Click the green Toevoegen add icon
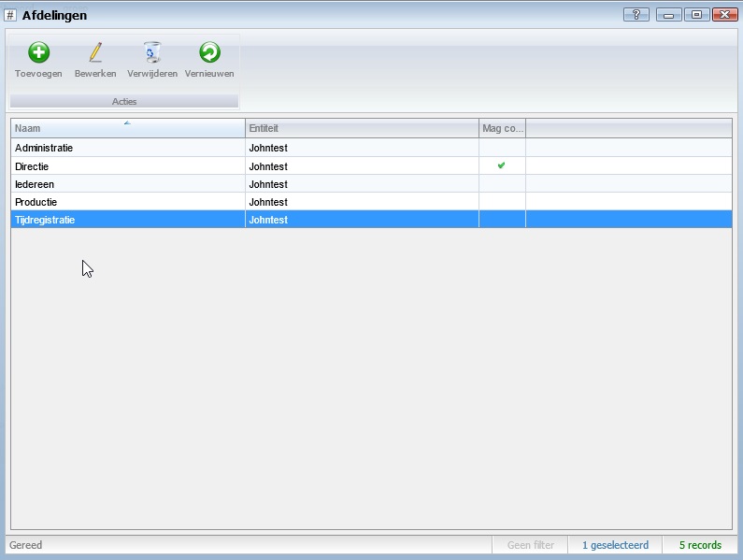The image size is (743, 560). [38, 52]
